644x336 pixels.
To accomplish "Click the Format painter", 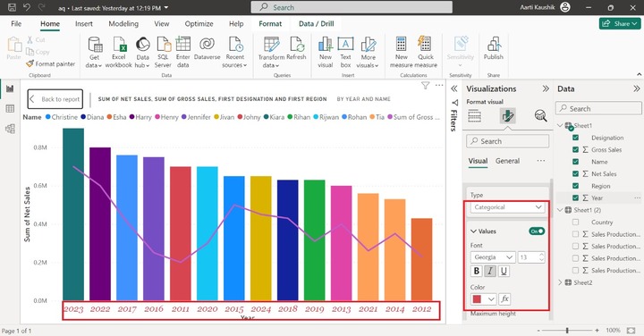I will click(x=50, y=64).
